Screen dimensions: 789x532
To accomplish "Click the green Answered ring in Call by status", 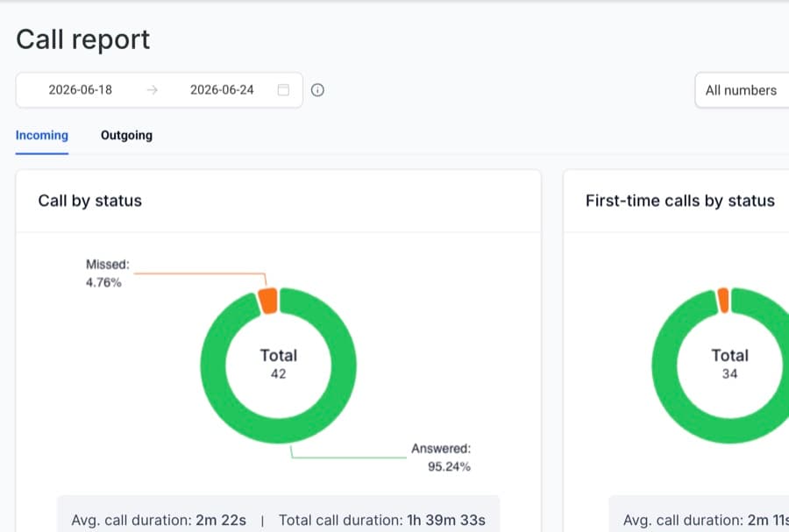I will (x=278, y=431).
